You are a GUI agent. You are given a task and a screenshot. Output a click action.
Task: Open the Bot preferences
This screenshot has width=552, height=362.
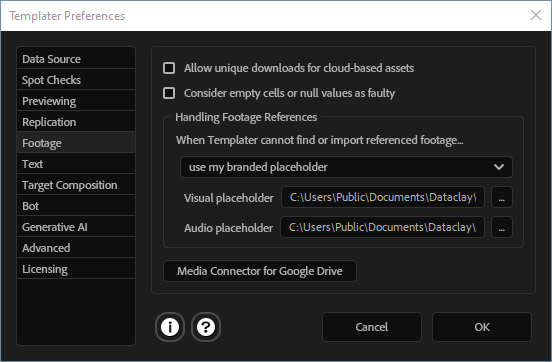(x=76, y=206)
